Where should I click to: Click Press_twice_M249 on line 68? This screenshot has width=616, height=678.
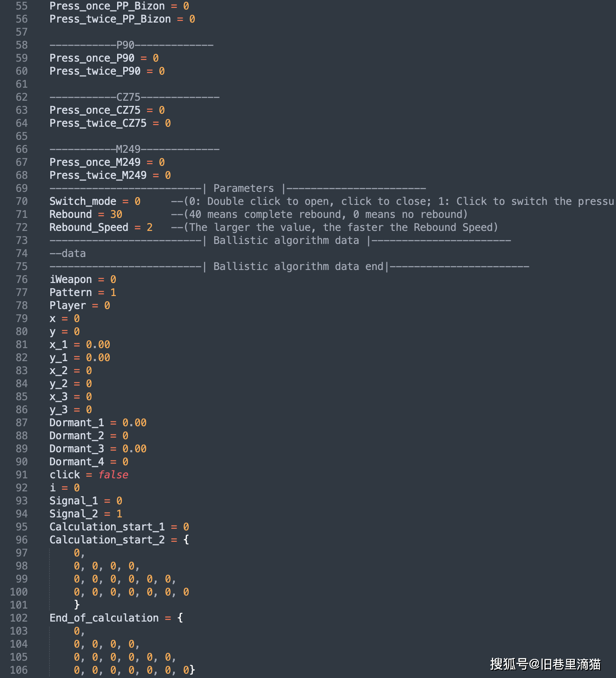[x=98, y=175]
